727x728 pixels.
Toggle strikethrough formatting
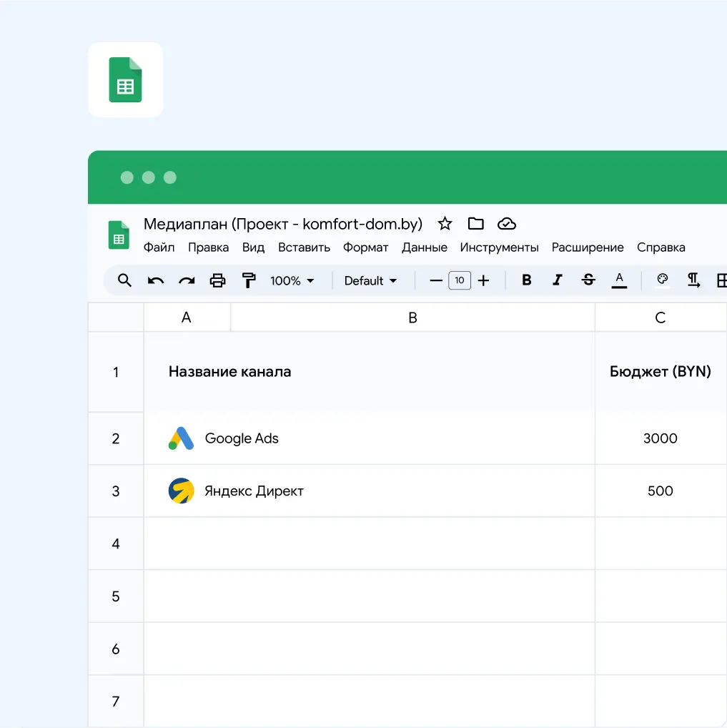588,280
